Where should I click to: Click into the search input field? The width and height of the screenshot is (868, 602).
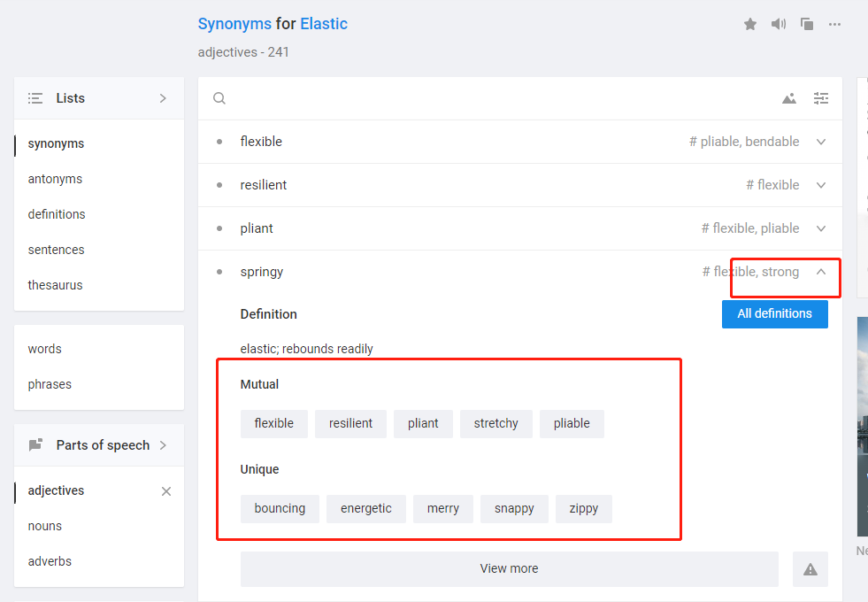coord(498,98)
